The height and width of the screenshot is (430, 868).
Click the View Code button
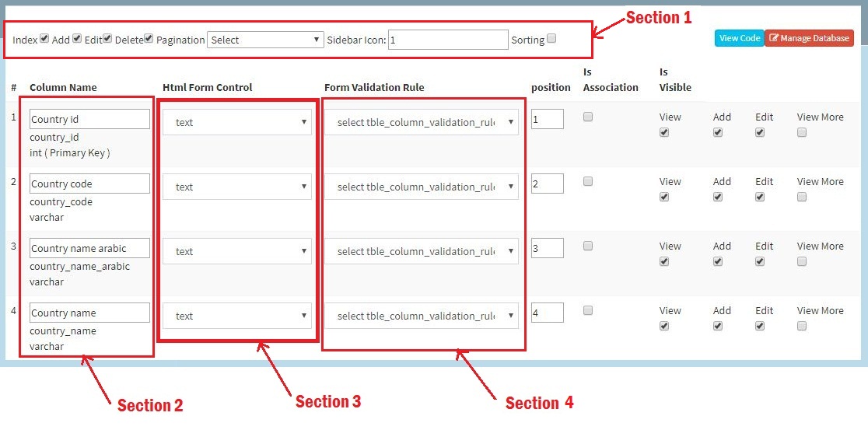[x=739, y=38]
